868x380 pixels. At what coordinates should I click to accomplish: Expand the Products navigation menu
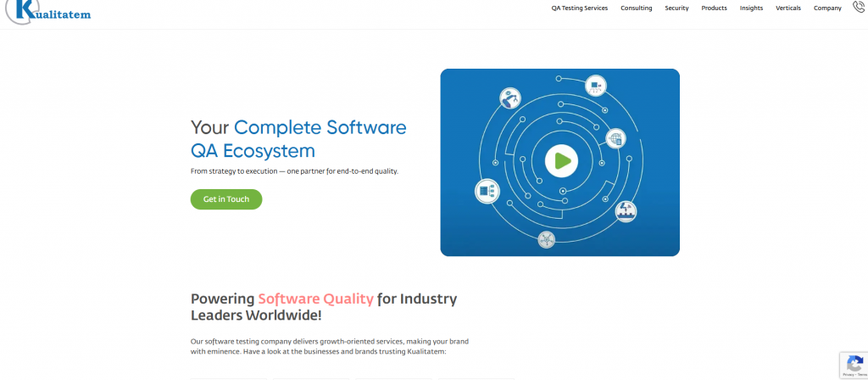pos(714,8)
